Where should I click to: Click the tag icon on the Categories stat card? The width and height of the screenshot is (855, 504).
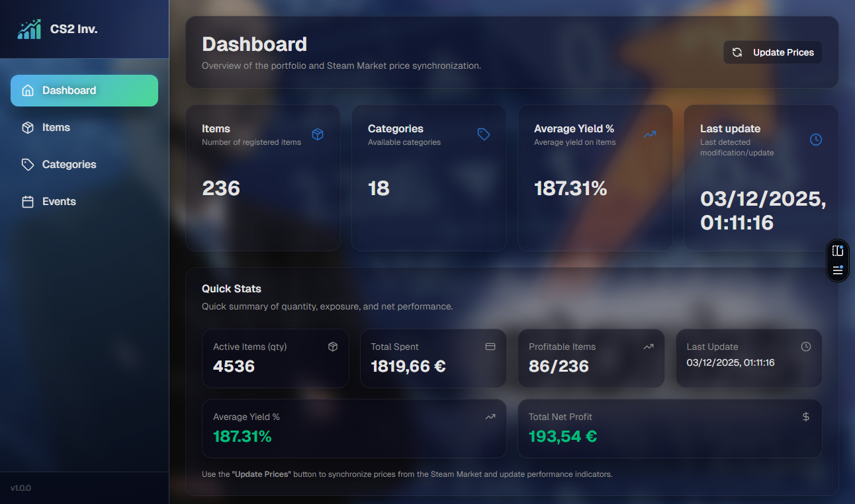click(x=483, y=134)
